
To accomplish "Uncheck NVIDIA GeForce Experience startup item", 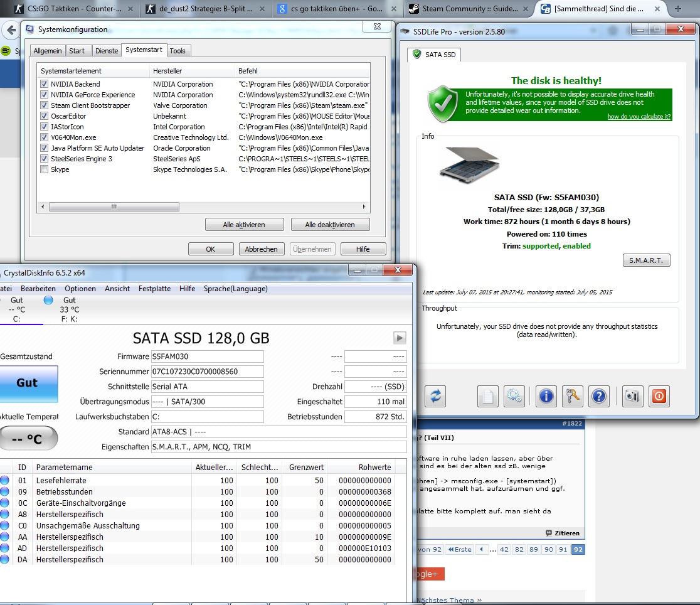I will pyautogui.click(x=44, y=94).
